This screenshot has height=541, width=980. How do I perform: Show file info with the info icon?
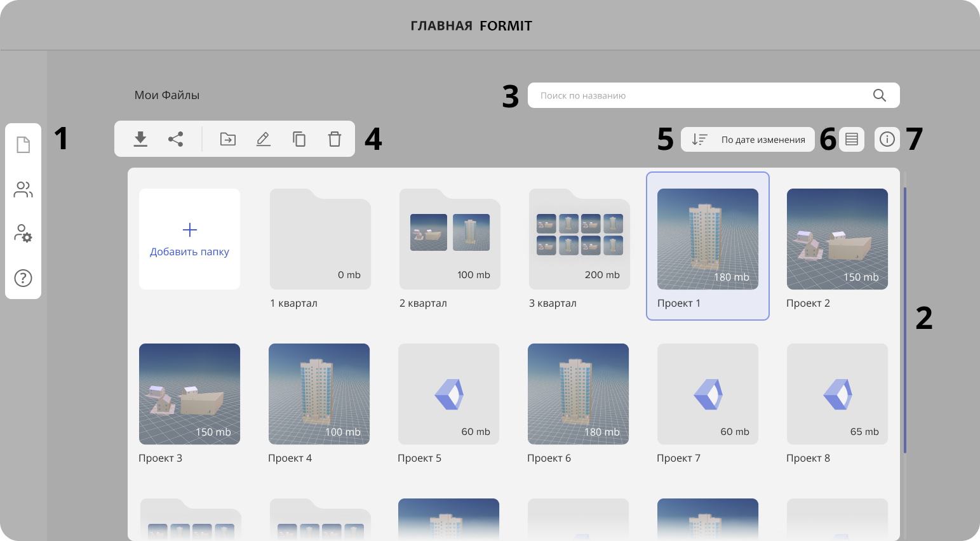click(x=887, y=139)
